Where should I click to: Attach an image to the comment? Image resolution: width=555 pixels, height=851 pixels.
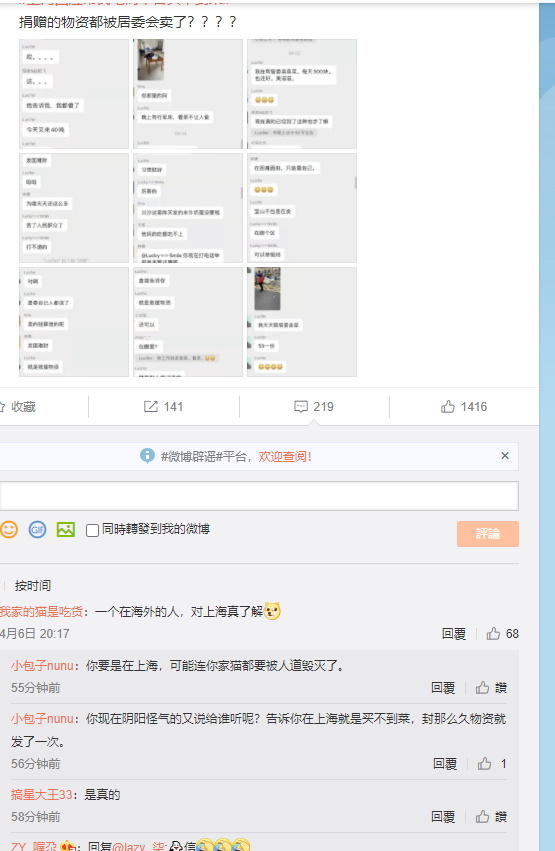coord(66,529)
